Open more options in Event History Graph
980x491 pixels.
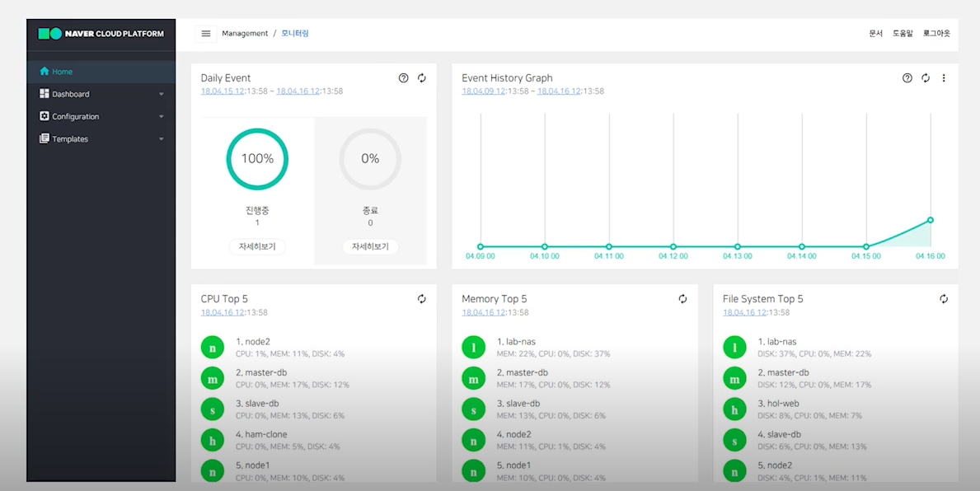point(944,78)
